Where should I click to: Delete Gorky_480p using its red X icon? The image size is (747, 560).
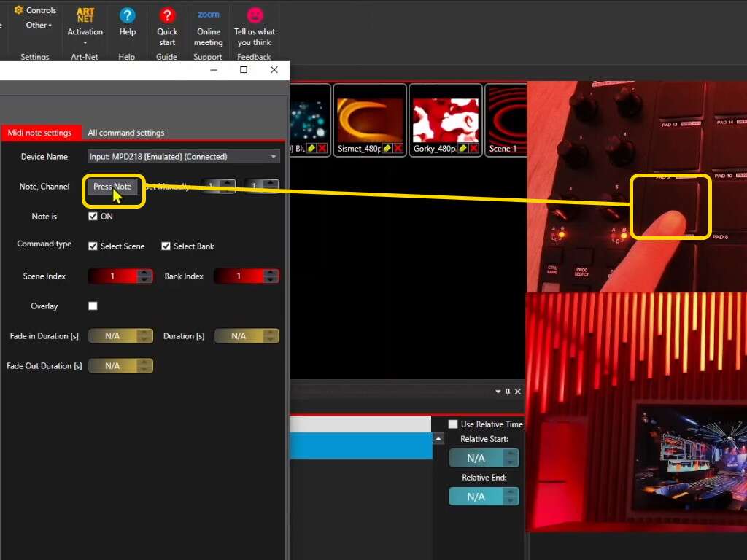pyautogui.click(x=471, y=148)
